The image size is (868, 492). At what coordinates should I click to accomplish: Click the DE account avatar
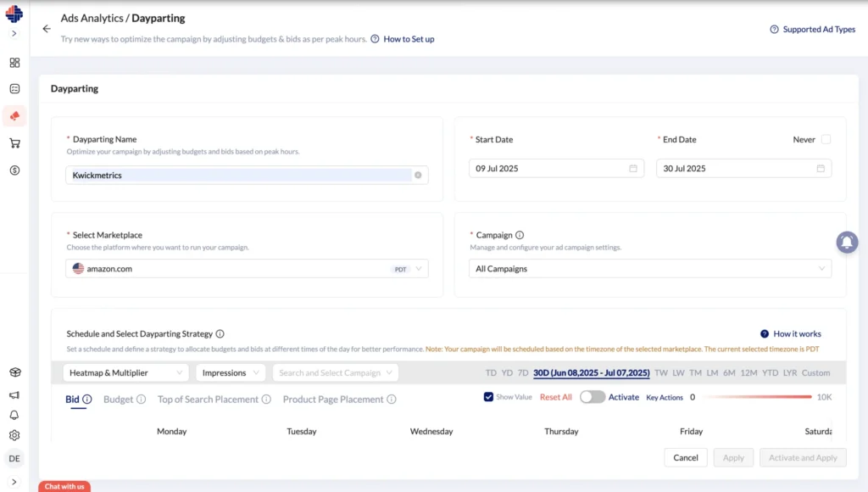click(x=14, y=459)
